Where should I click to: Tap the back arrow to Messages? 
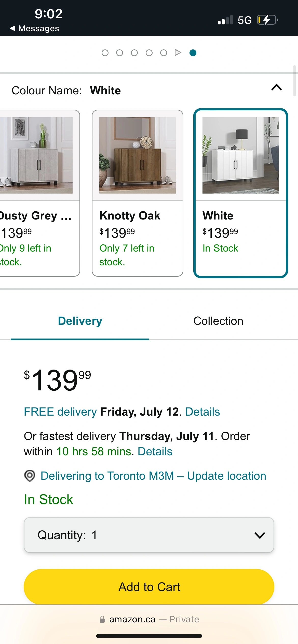point(12,28)
